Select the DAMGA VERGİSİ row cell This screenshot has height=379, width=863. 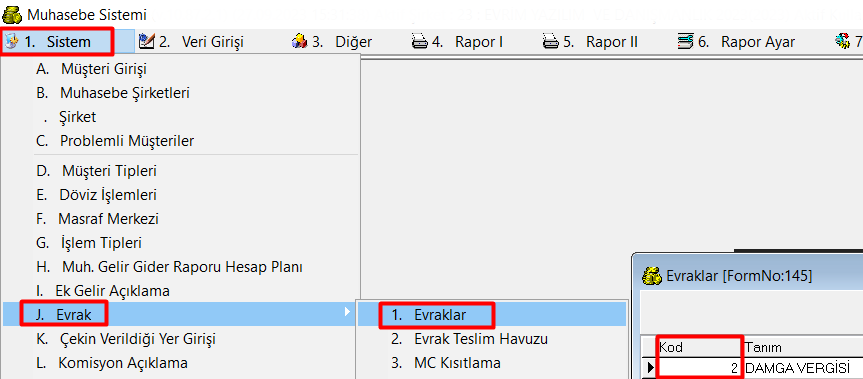(x=803, y=368)
